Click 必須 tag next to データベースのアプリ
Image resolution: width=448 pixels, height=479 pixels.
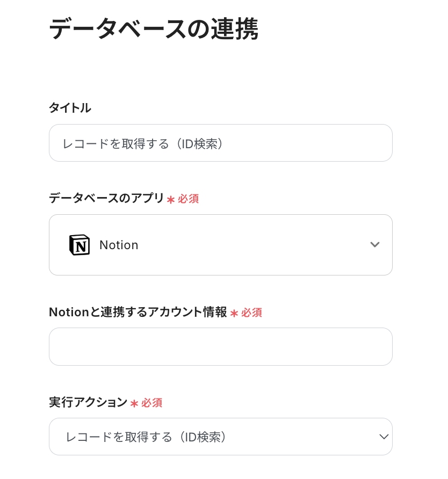pyautogui.click(x=189, y=199)
